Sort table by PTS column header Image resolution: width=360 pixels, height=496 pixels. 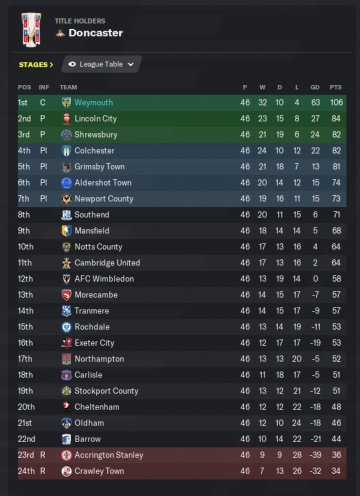(336, 87)
